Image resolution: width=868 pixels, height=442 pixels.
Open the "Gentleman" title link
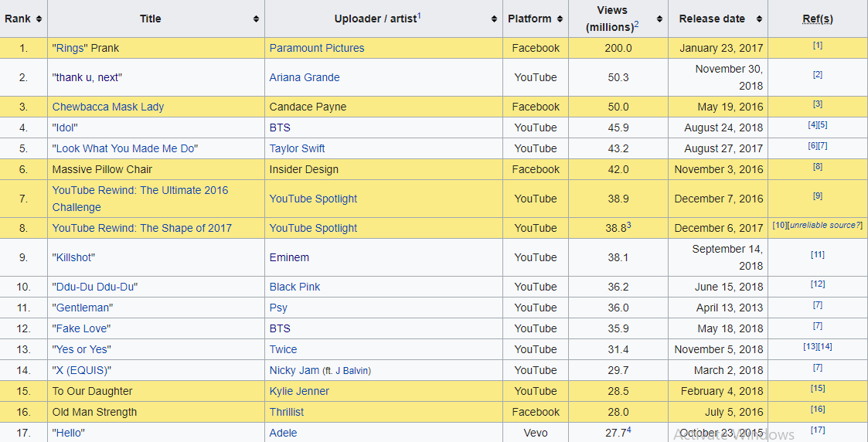83,308
